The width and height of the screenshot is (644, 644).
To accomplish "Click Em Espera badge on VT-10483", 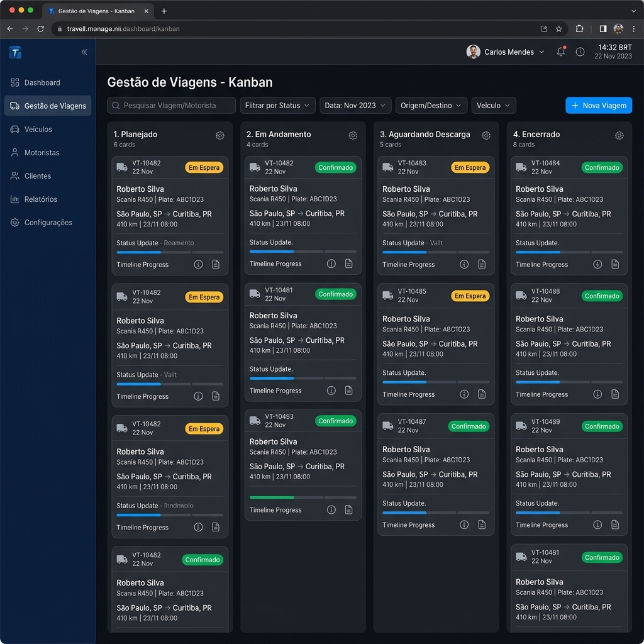I will pyautogui.click(x=470, y=167).
